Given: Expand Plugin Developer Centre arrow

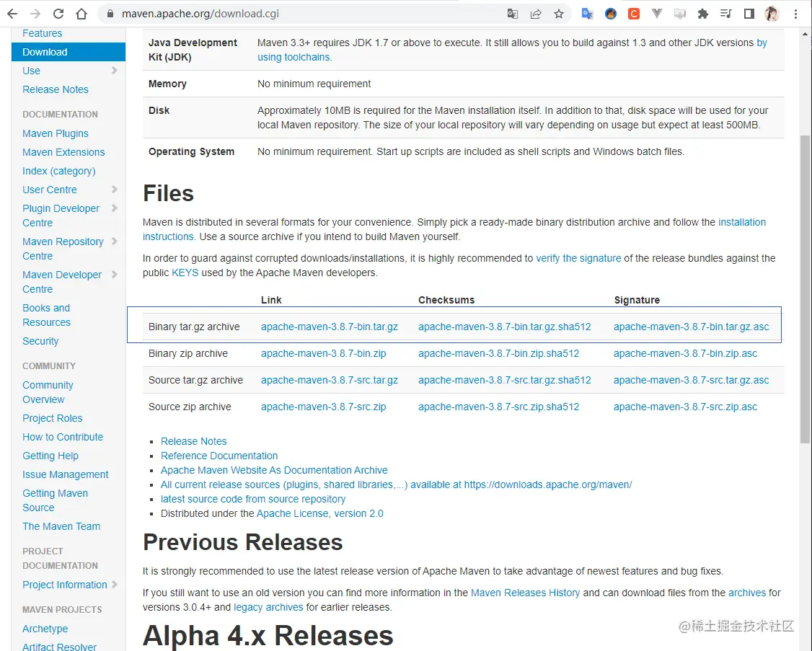Looking at the screenshot, I should pyautogui.click(x=115, y=208).
